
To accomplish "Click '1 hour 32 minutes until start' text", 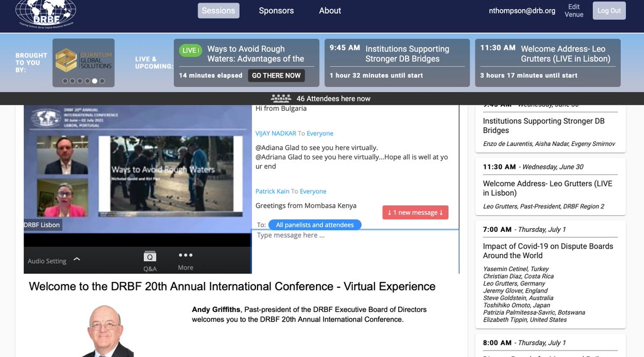I will (x=376, y=76).
